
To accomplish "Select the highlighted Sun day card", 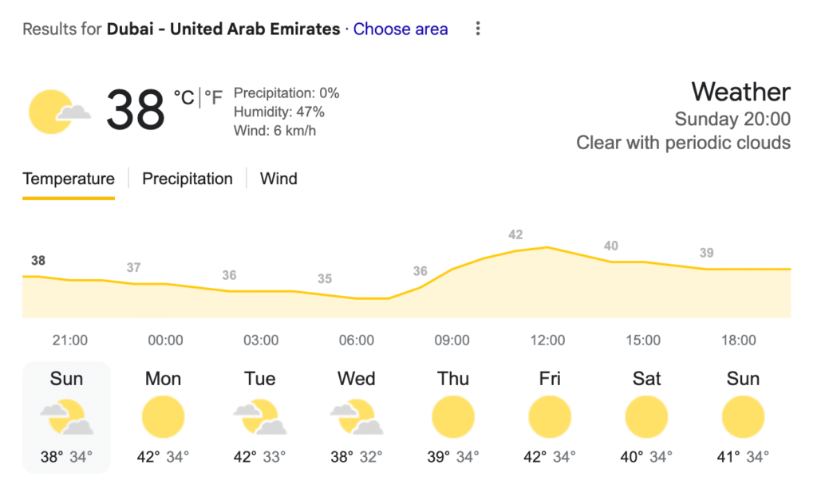I will coord(66,417).
